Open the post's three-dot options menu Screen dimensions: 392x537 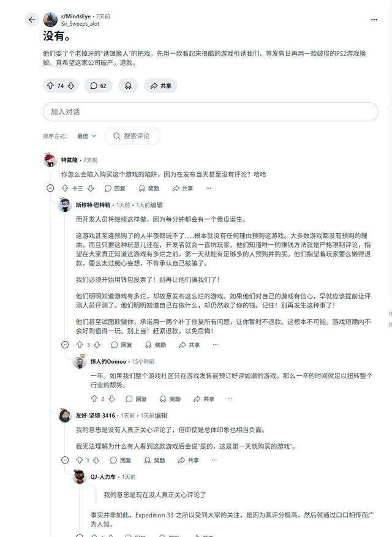click(374, 20)
